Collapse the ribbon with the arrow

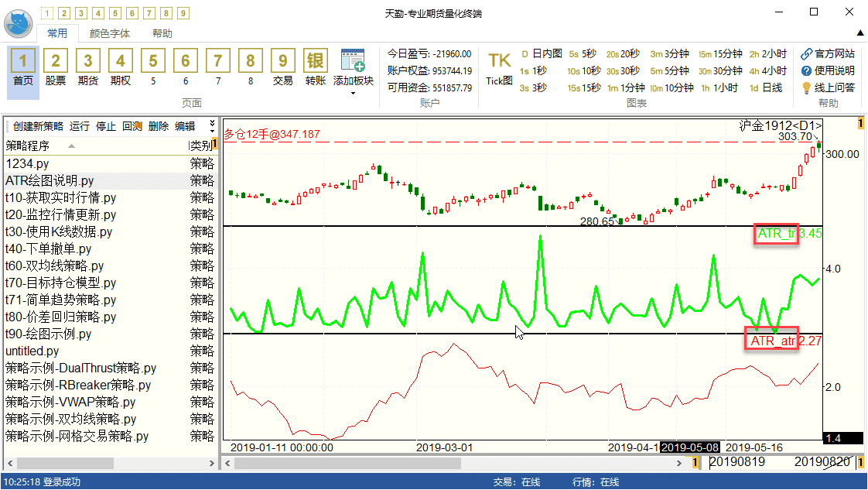(859, 33)
